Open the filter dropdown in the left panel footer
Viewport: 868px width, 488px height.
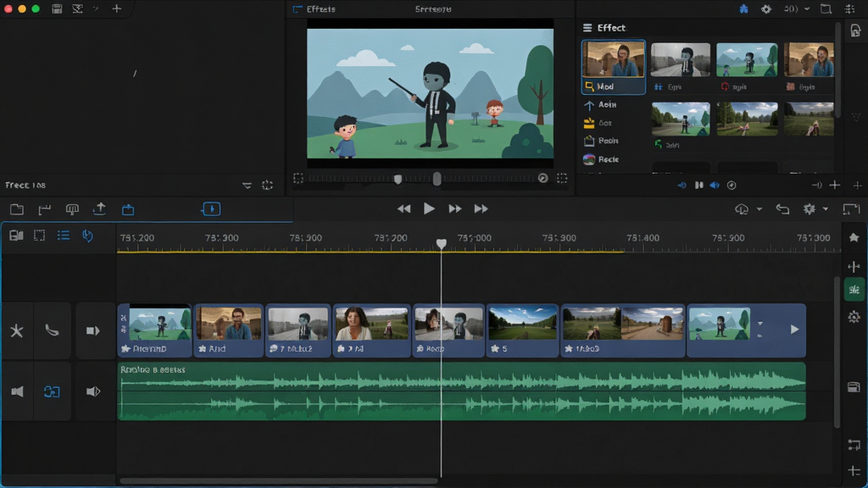pyautogui.click(x=247, y=186)
